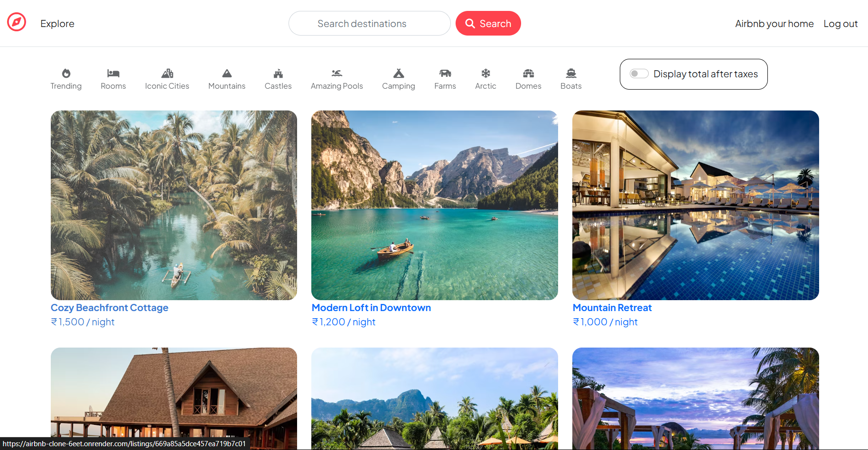
Task: Open the wooden A-frame cabin listing photo
Action: [174, 398]
